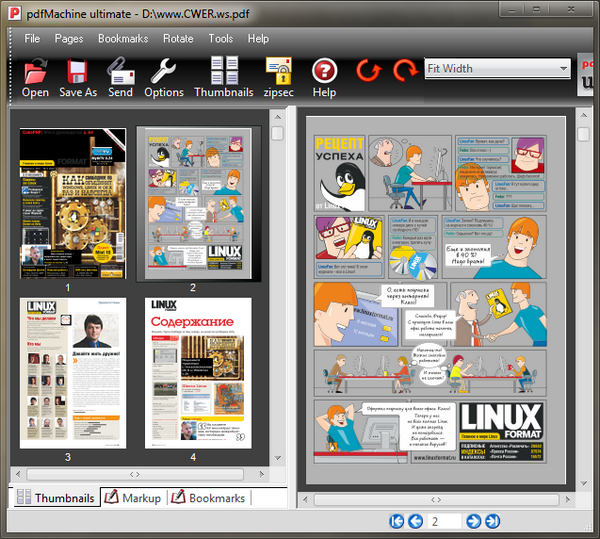This screenshot has height=539, width=600.
Task: Open Options with the wrench icon
Action: click(163, 72)
